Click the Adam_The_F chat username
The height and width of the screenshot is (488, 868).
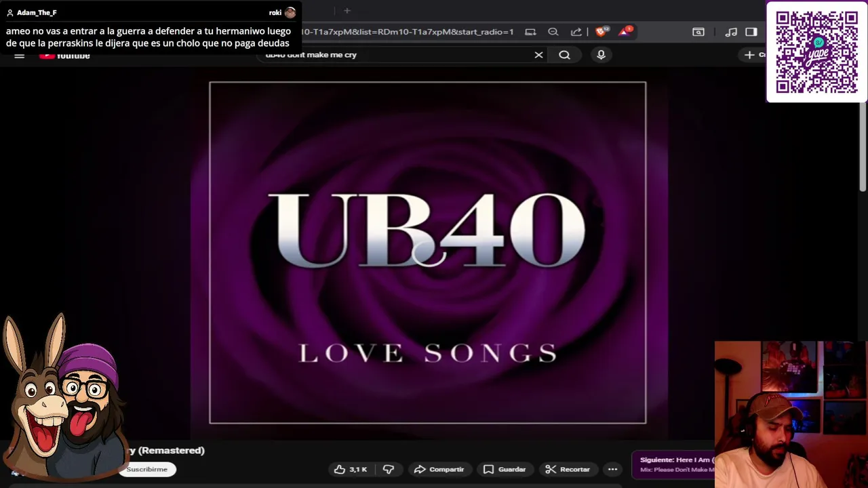tap(37, 13)
